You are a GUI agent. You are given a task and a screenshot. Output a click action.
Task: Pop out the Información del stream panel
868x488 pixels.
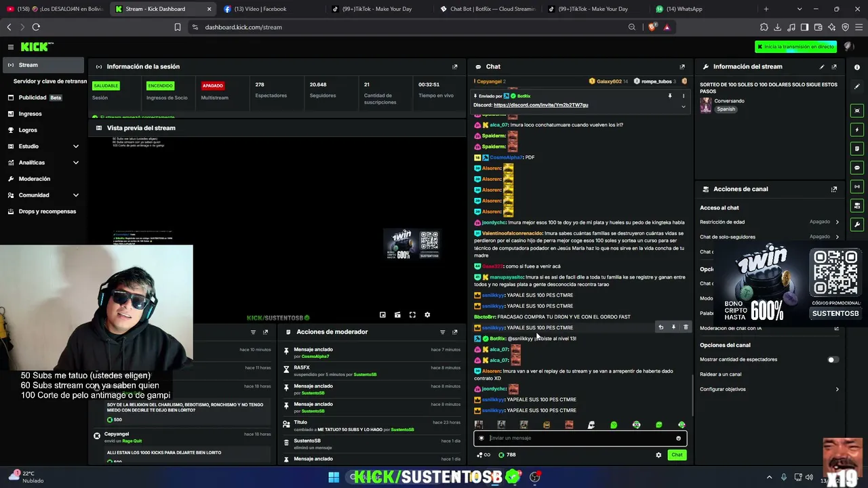click(834, 66)
